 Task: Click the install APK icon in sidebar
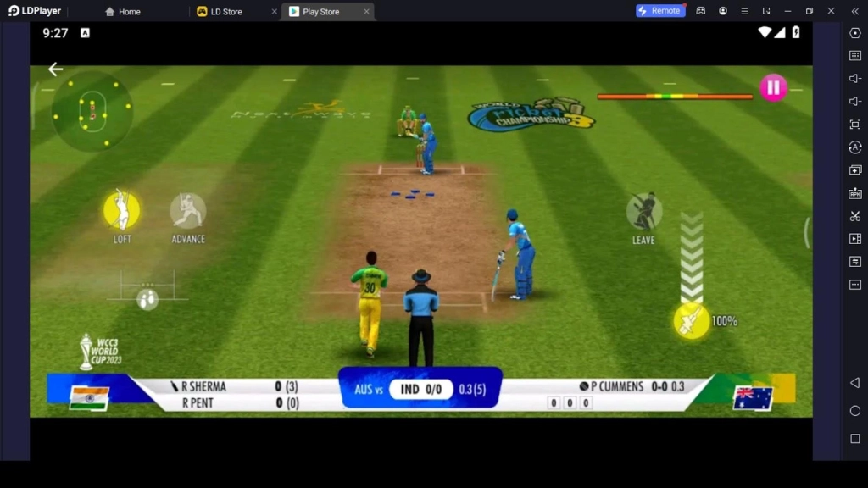[855, 193]
